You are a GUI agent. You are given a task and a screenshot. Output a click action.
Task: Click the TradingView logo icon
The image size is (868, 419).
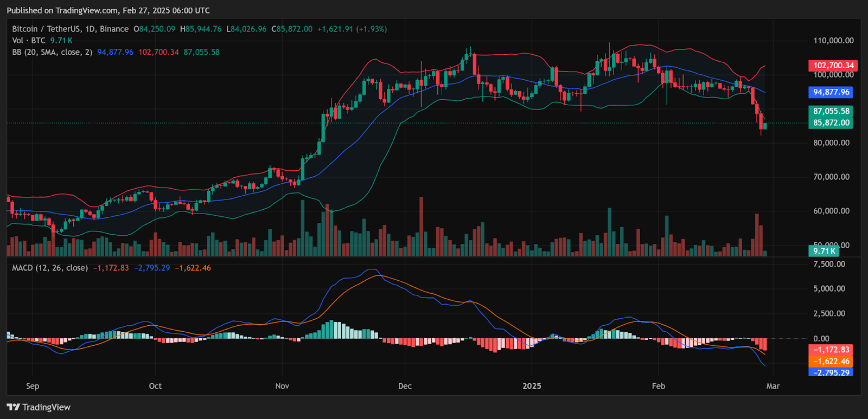click(x=13, y=407)
